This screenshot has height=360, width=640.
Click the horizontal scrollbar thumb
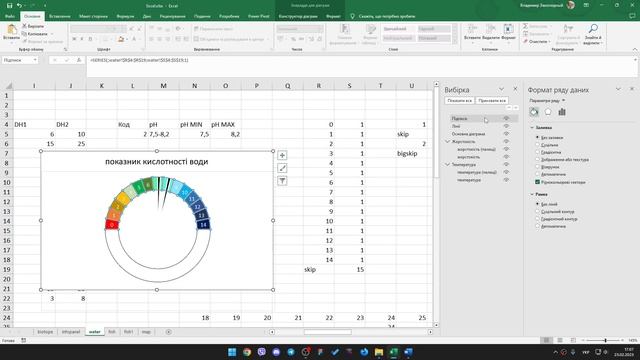[327, 332]
